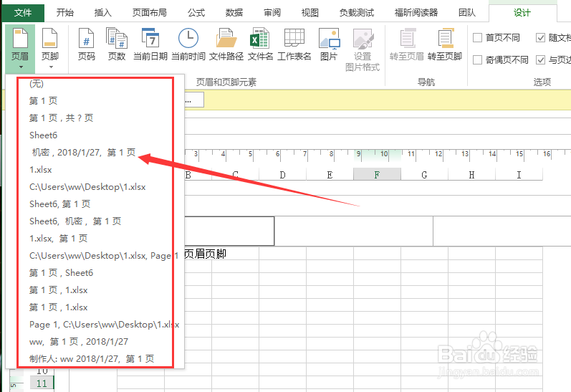571x392 pixels.
Task: Open the 页眉 header dropdown button
Action: click(20, 49)
